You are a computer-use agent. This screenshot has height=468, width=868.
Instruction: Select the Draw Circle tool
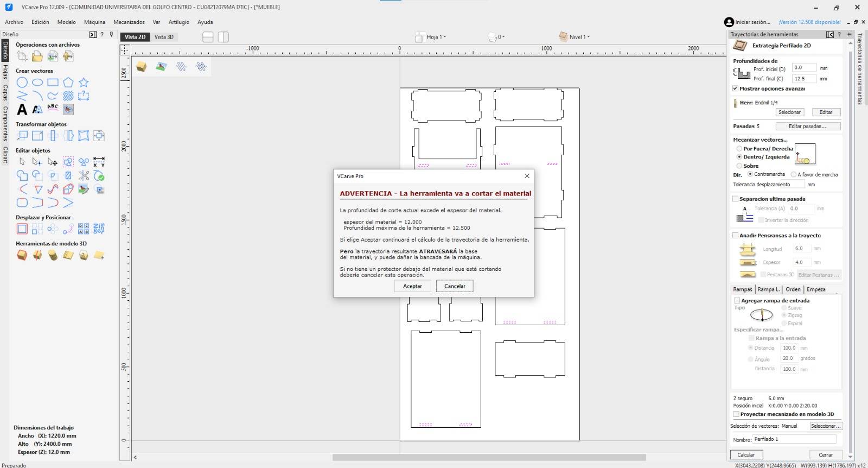pyautogui.click(x=22, y=83)
